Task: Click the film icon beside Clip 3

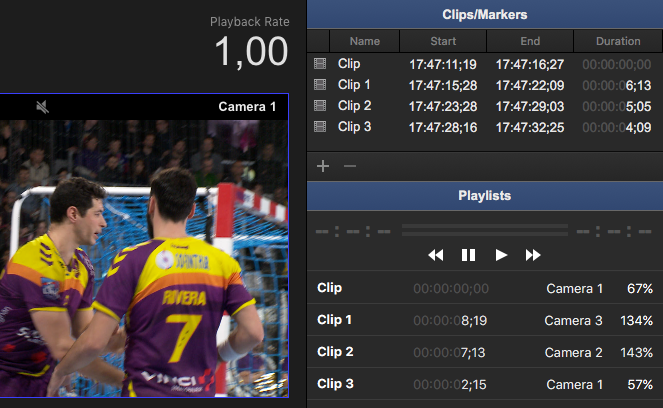Action: point(320,127)
